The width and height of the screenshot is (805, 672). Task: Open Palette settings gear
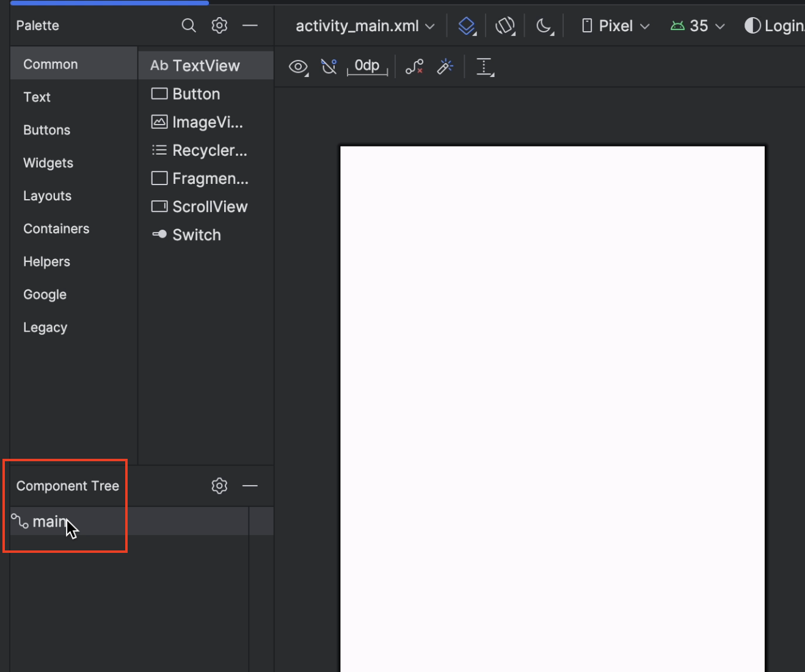[219, 26]
